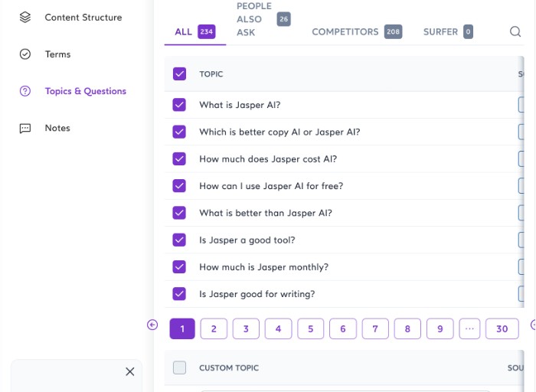Go to page 1
Screen dimensions: 536x392
tap(182, 328)
